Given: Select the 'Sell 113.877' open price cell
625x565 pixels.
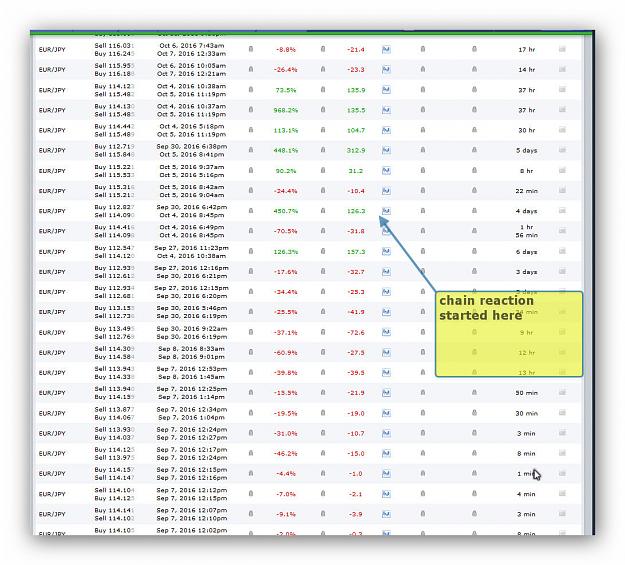Looking at the screenshot, I should [x=114, y=409].
